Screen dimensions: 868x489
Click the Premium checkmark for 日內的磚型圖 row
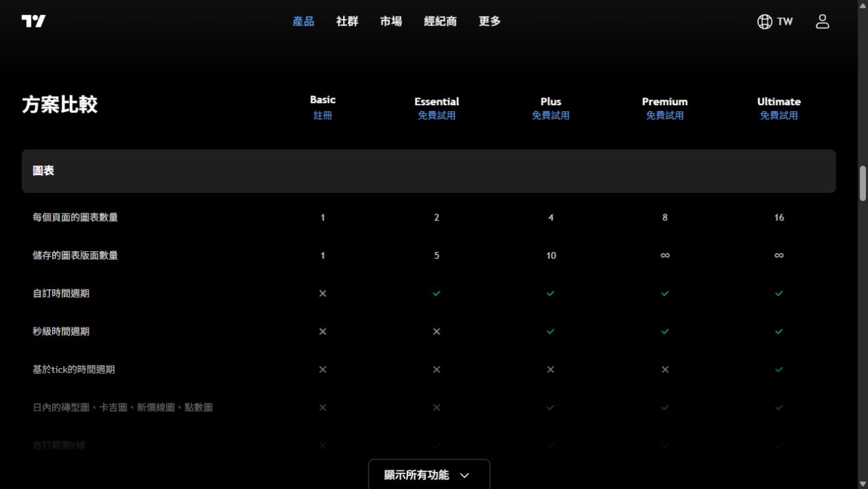(665, 407)
